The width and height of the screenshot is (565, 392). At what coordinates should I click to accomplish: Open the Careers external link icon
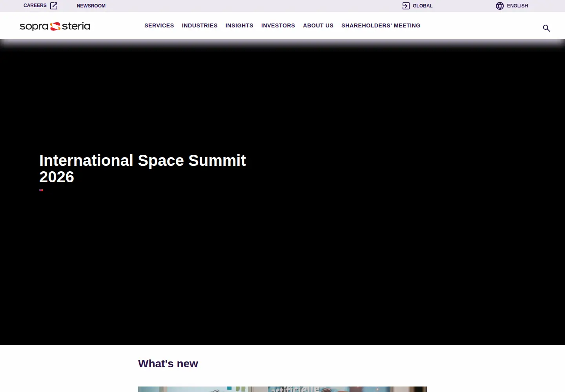point(54,6)
